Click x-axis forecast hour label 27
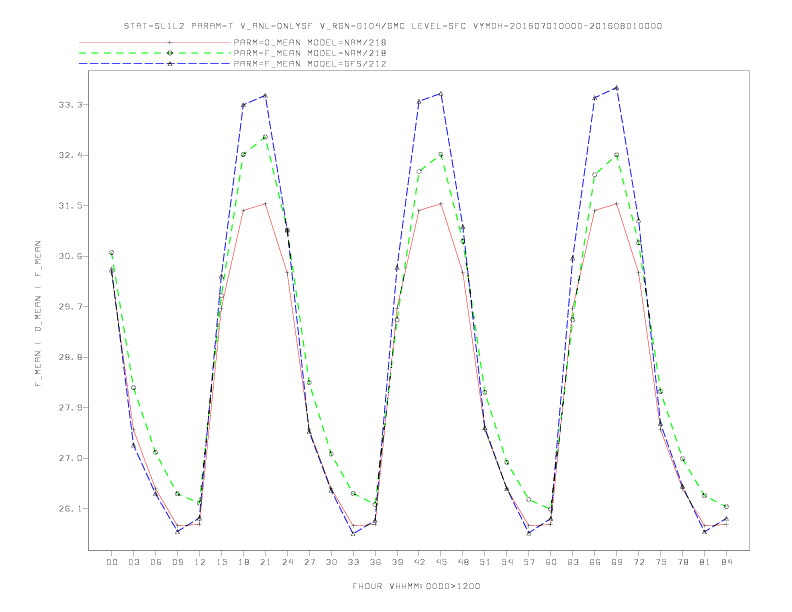The image size is (792, 612). (x=309, y=562)
